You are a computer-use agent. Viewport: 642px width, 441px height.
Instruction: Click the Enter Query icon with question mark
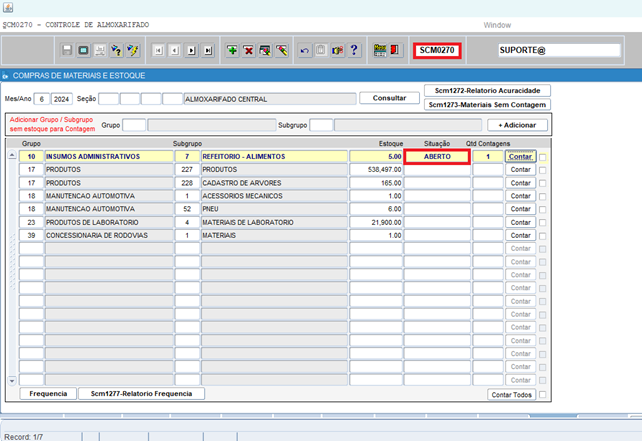116,50
